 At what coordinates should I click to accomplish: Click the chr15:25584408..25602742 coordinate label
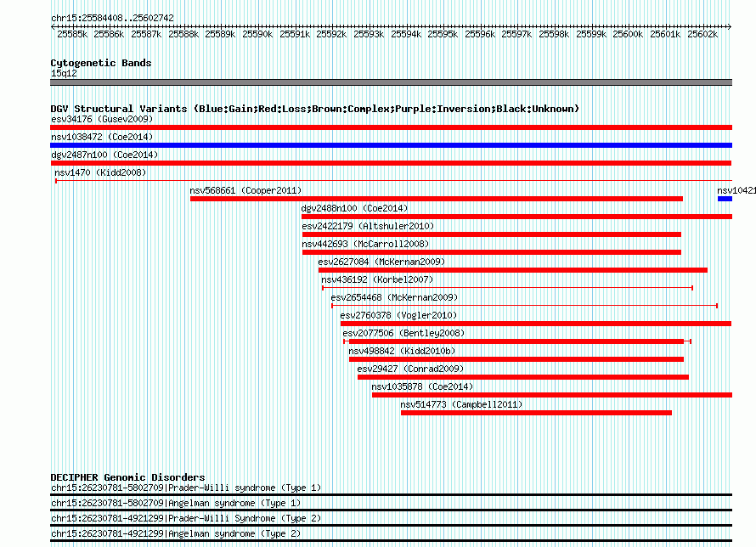pyautogui.click(x=112, y=18)
